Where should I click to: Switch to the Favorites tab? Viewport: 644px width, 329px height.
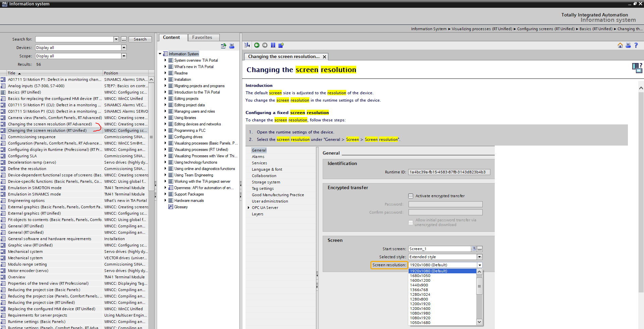coord(202,37)
